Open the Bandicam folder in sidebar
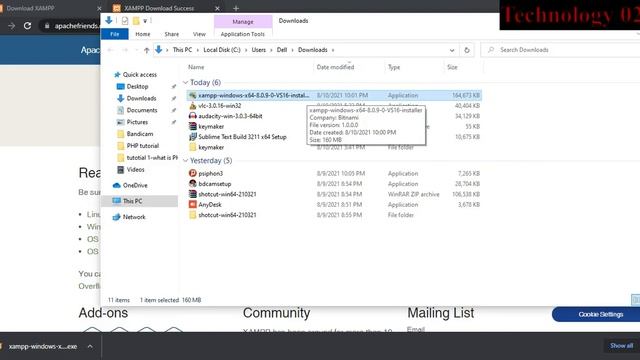This screenshot has width=640, height=360. coord(140,134)
